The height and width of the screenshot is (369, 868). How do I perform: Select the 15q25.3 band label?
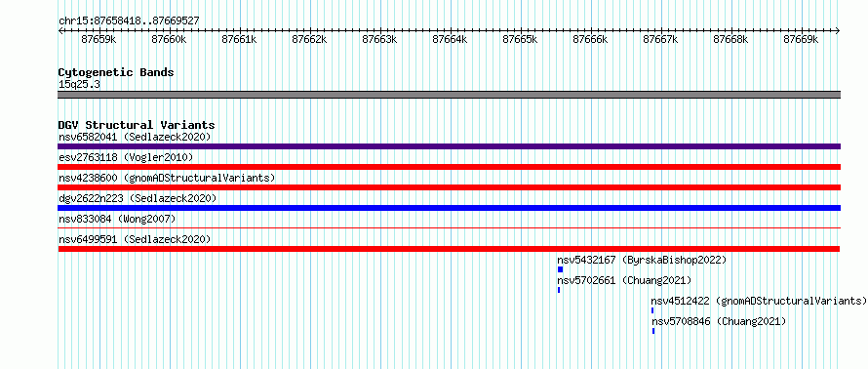click(x=79, y=85)
